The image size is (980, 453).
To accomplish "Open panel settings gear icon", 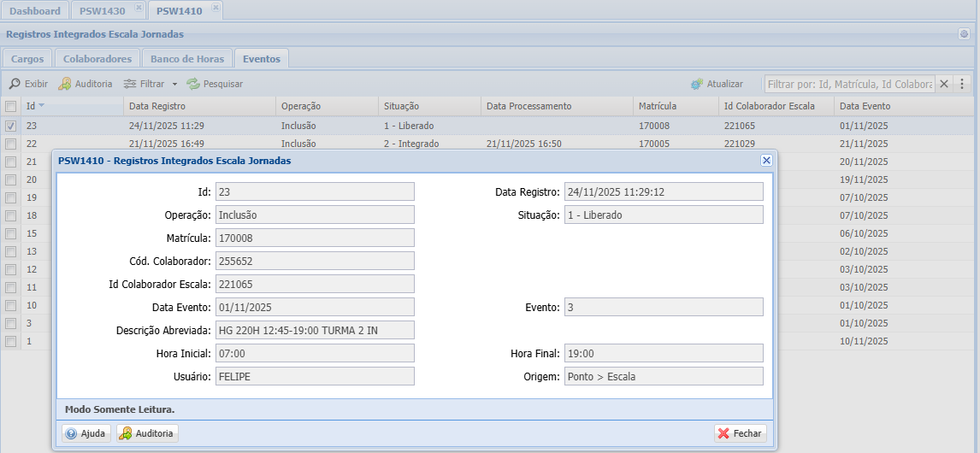I will point(964,34).
